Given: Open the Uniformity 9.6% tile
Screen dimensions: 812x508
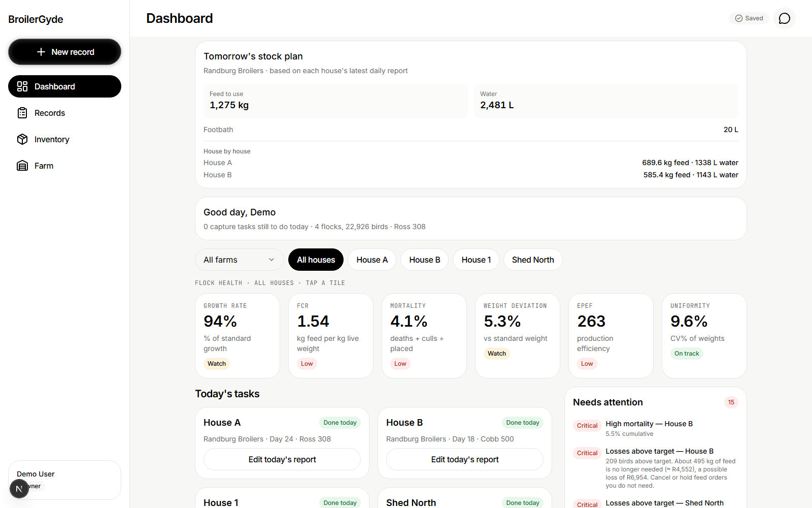Looking at the screenshot, I should pyautogui.click(x=704, y=336).
